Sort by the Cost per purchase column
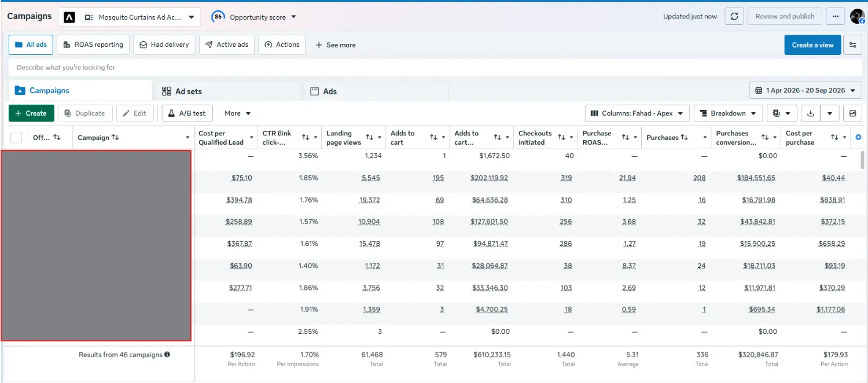The height and width of the screenshot is (383, 868). (x=834, y=138)
